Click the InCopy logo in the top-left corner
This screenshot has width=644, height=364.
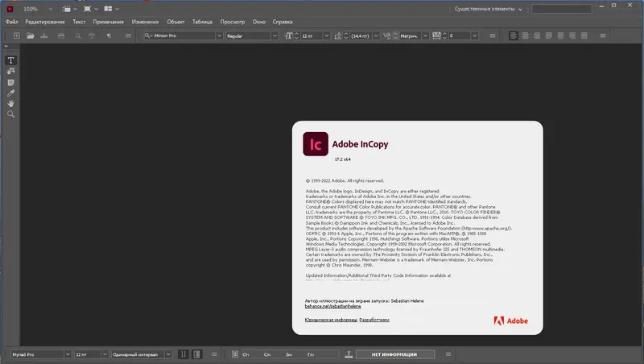(10, 9)
